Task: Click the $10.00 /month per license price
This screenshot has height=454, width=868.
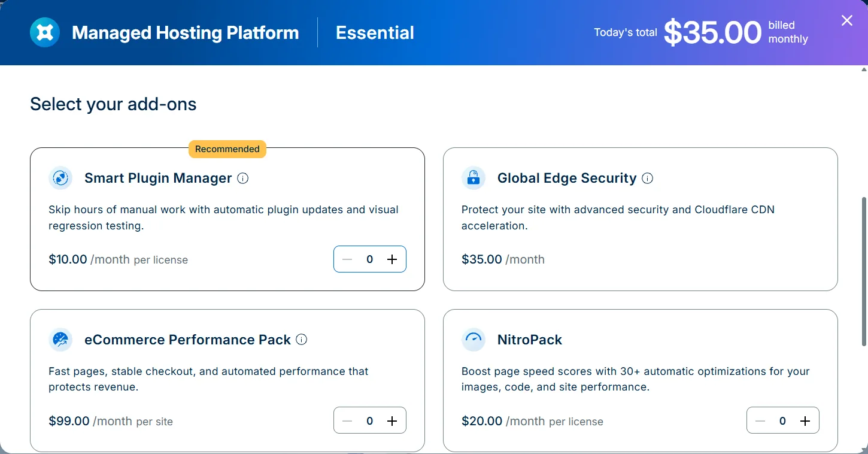Action: [119, 259]
